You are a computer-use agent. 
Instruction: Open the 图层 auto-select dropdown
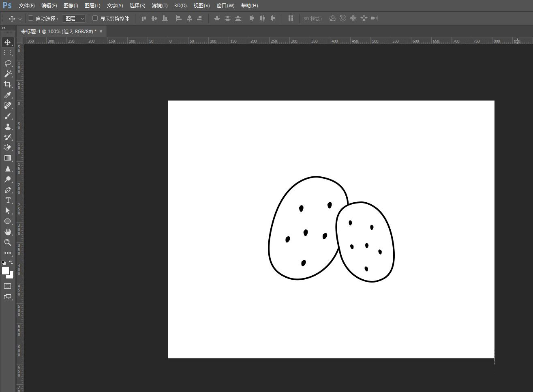(74, 18)
